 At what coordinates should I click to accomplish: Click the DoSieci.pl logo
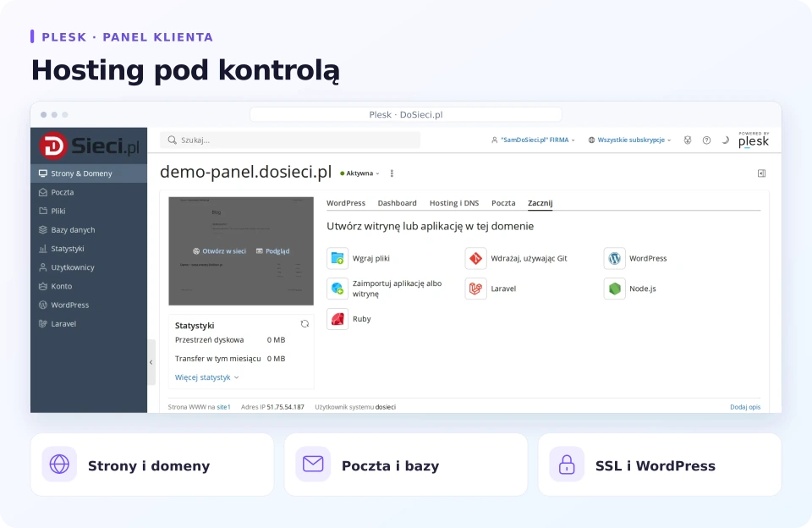tap(89, 146)
